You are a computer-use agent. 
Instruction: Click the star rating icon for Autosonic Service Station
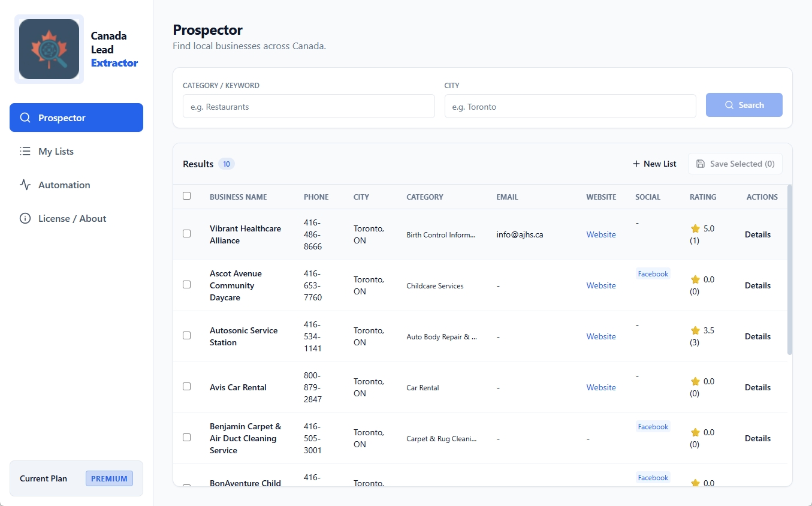(x=695, y=330)
